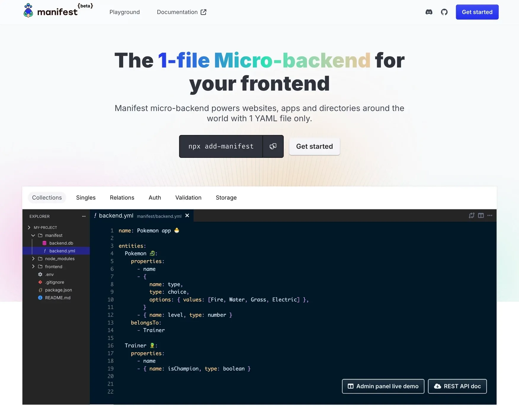This screenshot has width=519, height=420.
Task: Open the Validation tab
Action: (188, 197)
